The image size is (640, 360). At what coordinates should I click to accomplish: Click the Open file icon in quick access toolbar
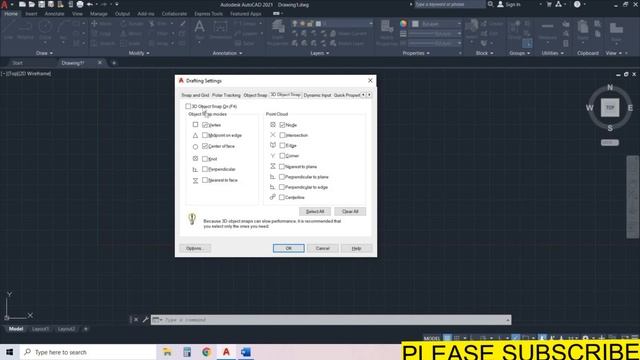click(31, 4)
